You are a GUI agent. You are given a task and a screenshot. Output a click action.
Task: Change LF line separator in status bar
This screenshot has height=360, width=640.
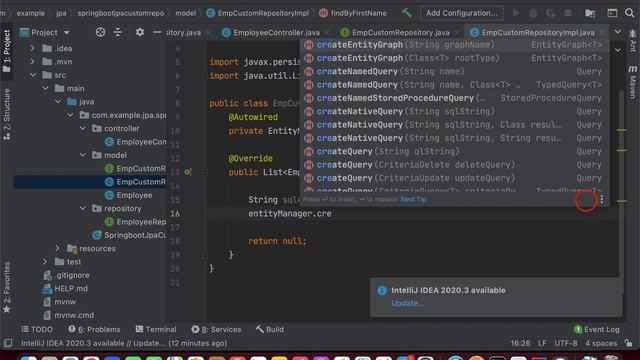coord(542,343)
